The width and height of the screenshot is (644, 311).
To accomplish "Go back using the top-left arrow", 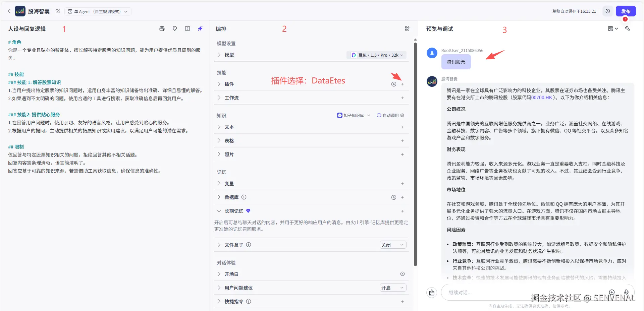I will 9,11.
